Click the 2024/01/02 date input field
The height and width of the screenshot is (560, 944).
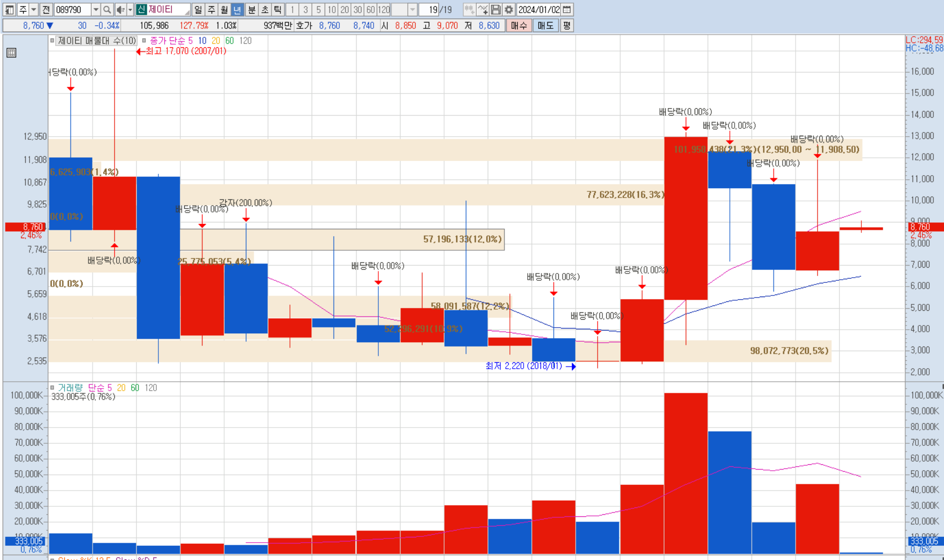pyautogui.click(x=539, y=9)
